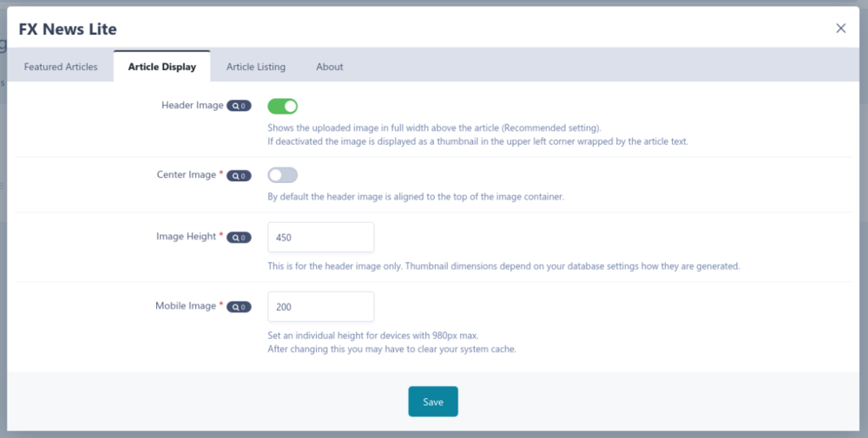Click the search badge beside Header Image
The width and height of the screenshot is (868, 438).
239,107
